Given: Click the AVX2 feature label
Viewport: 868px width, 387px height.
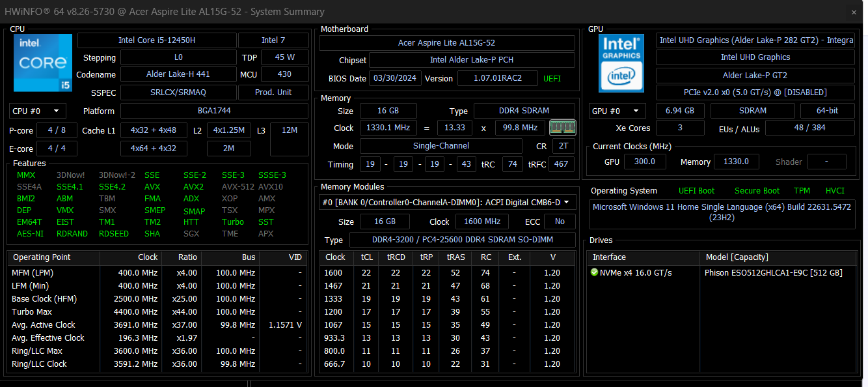Looking at the screenshot, I should pyautogui.click(x=193, y=187).
